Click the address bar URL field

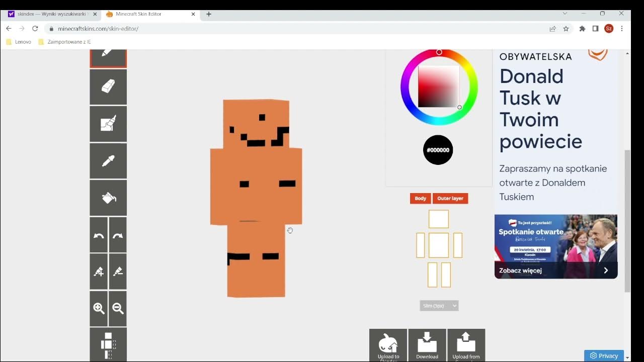297,29
